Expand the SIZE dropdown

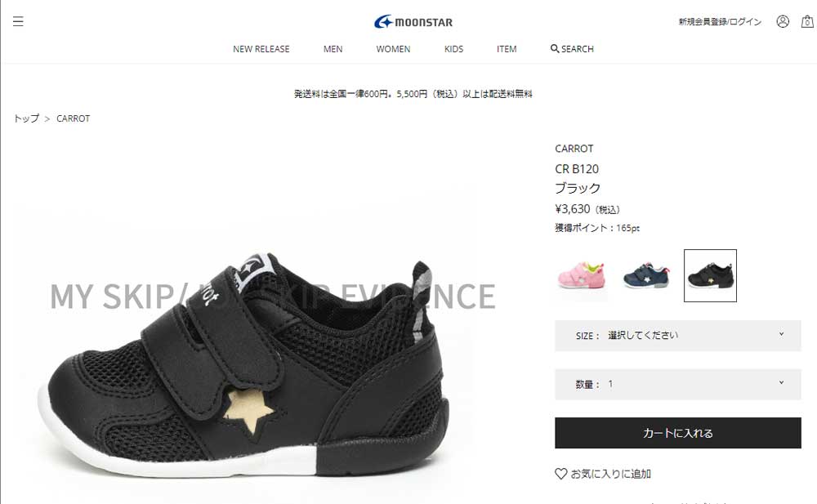coord(678,336)
